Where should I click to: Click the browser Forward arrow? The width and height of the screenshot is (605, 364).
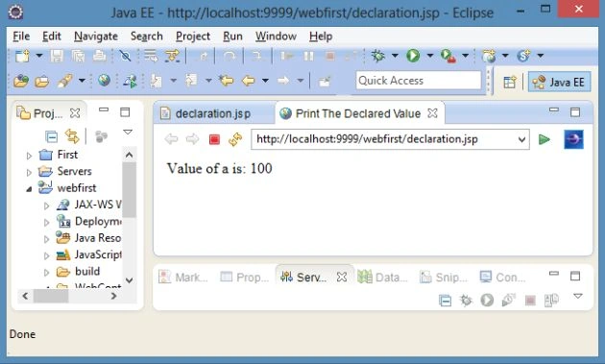click(192, 139)
